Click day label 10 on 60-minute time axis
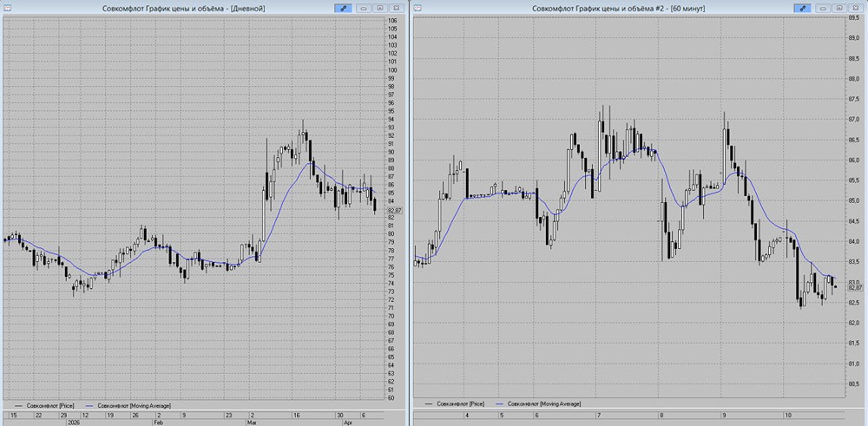Screen dimensions: 868x426 [x=786, y=415]
